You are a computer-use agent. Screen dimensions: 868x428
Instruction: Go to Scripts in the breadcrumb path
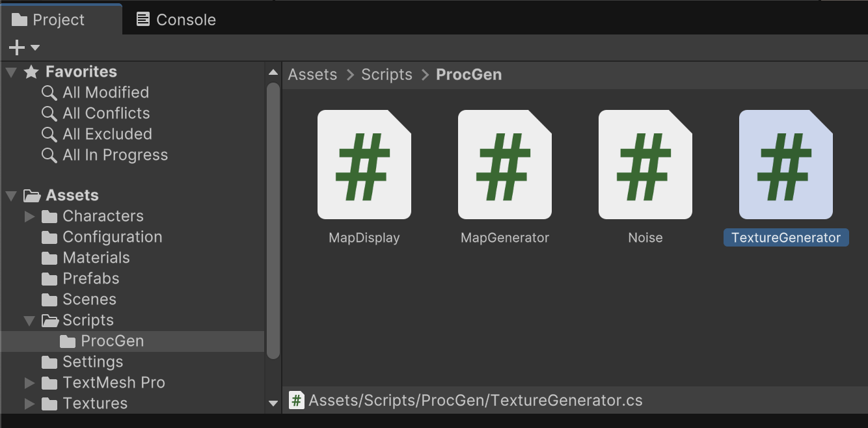tap(387, 75)
